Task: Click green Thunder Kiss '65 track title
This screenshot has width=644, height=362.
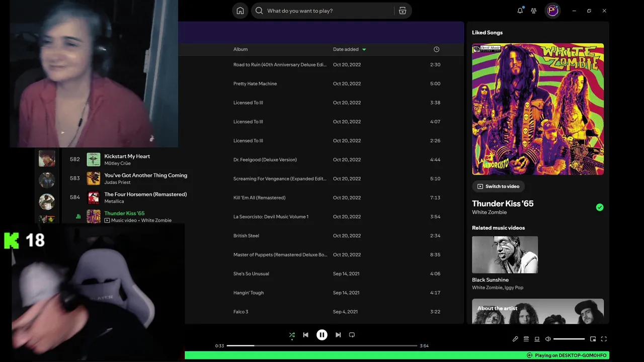Action: tap(124, 213)
